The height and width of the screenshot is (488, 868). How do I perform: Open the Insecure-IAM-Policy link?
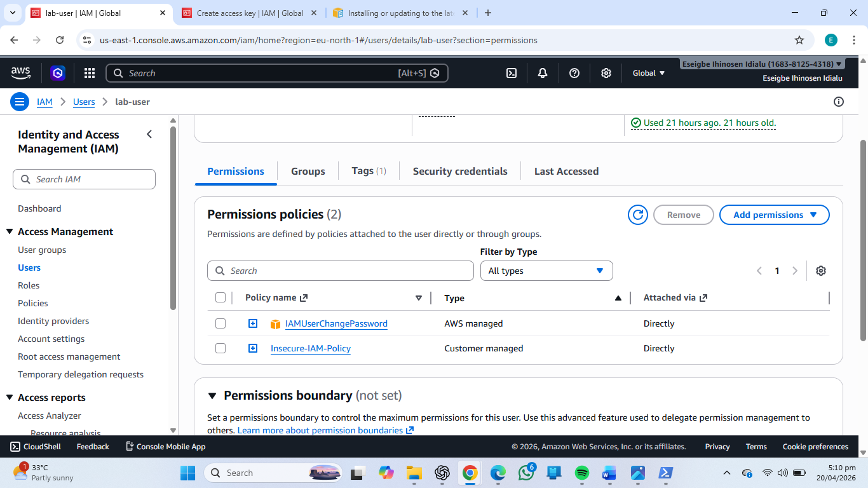tap(311, 348)
